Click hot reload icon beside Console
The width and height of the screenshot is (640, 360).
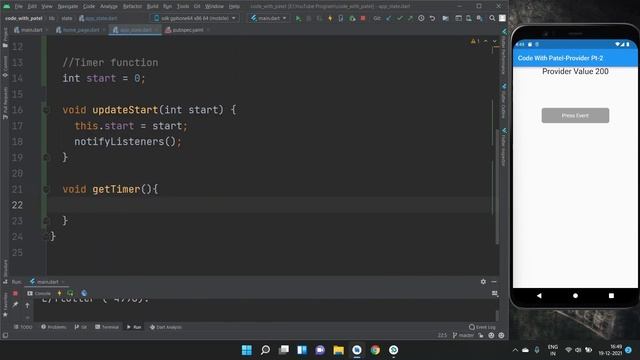(x=60, y=293)
